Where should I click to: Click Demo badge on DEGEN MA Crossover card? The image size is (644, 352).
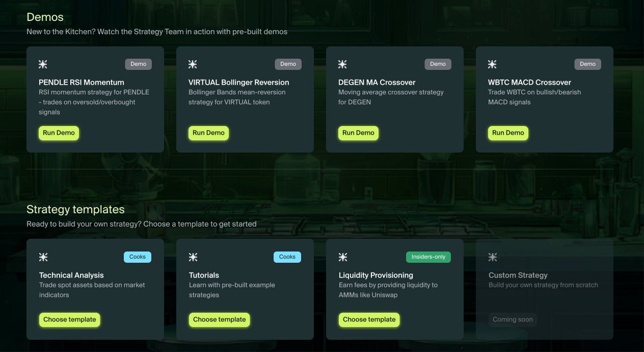coord(438,64)
